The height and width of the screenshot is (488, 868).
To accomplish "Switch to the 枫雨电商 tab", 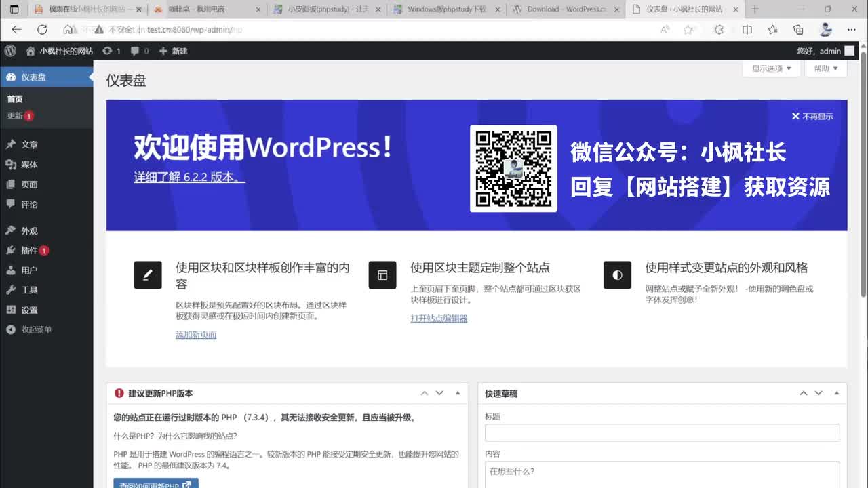I will 208,9.
